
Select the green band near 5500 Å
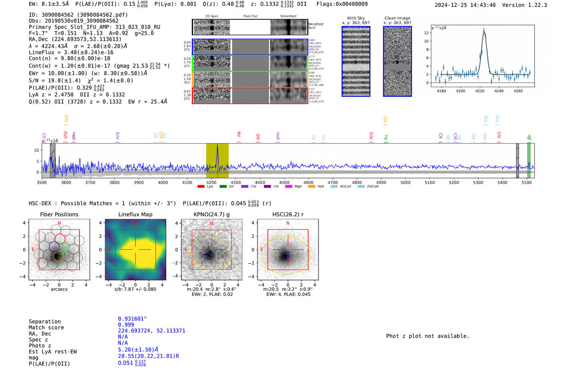coord(529,161)
